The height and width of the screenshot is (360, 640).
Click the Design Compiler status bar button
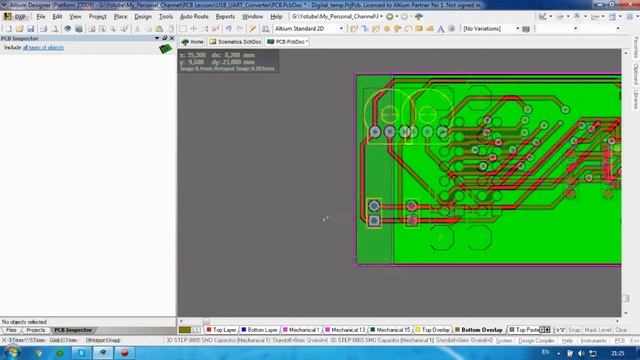click(536, 340)
